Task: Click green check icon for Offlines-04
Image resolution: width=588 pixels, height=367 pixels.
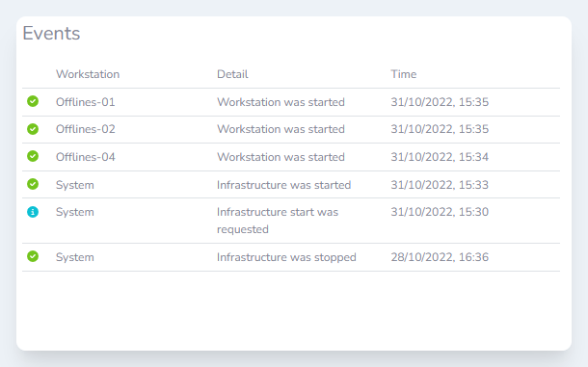Action: [x=33, y=156]
